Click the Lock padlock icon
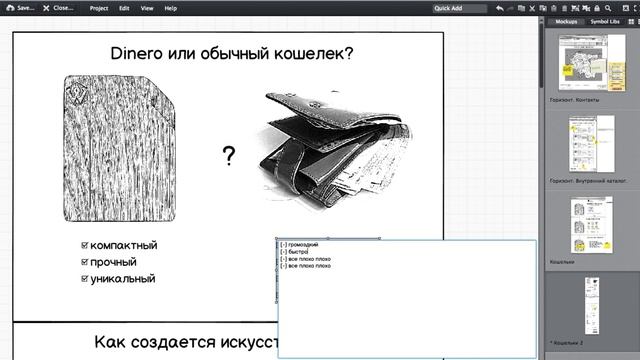This screenshot has width=640, height=360. point(597,8)
